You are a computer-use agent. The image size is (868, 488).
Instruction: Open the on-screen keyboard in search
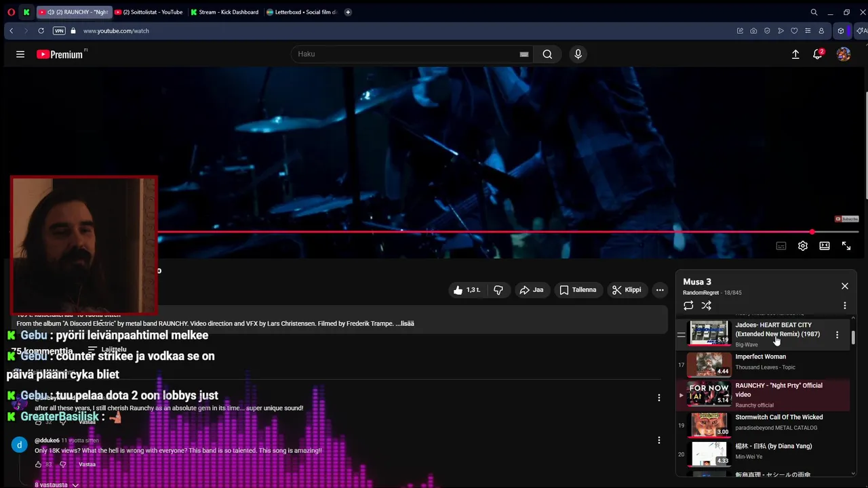point(524,54)
